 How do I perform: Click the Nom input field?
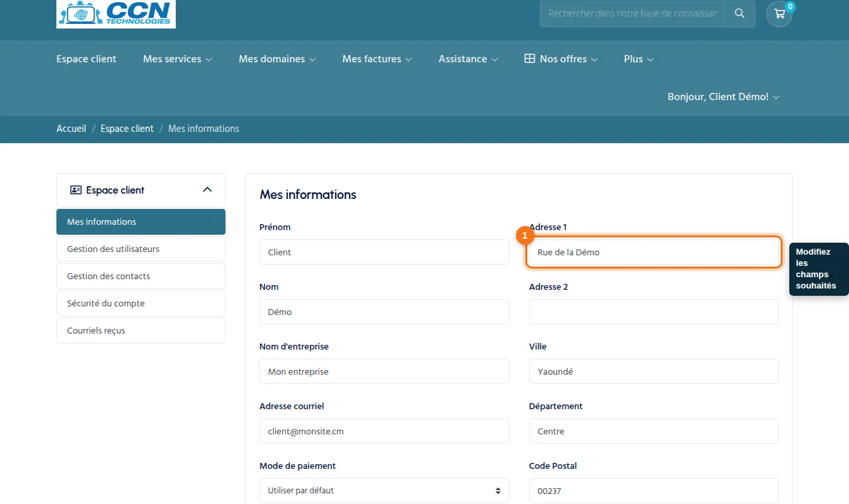click(x=384, y=312)
